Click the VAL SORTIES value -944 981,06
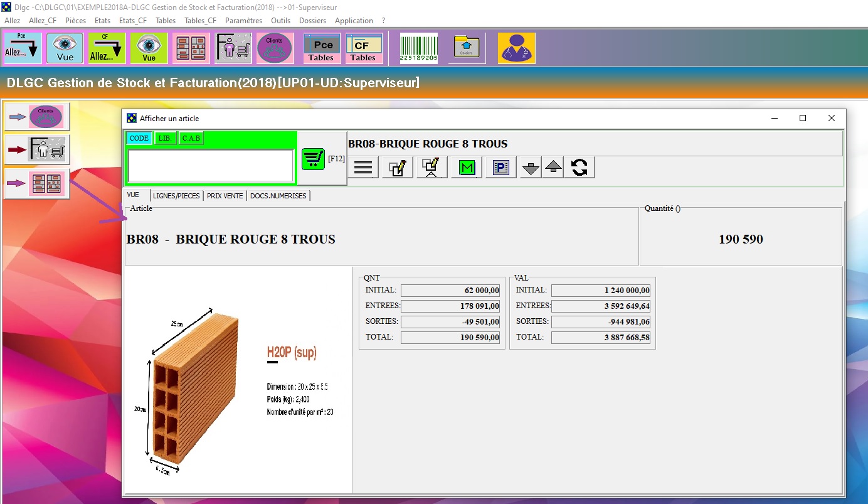Viewport: 868px width, 504px height. click(601, 322)
